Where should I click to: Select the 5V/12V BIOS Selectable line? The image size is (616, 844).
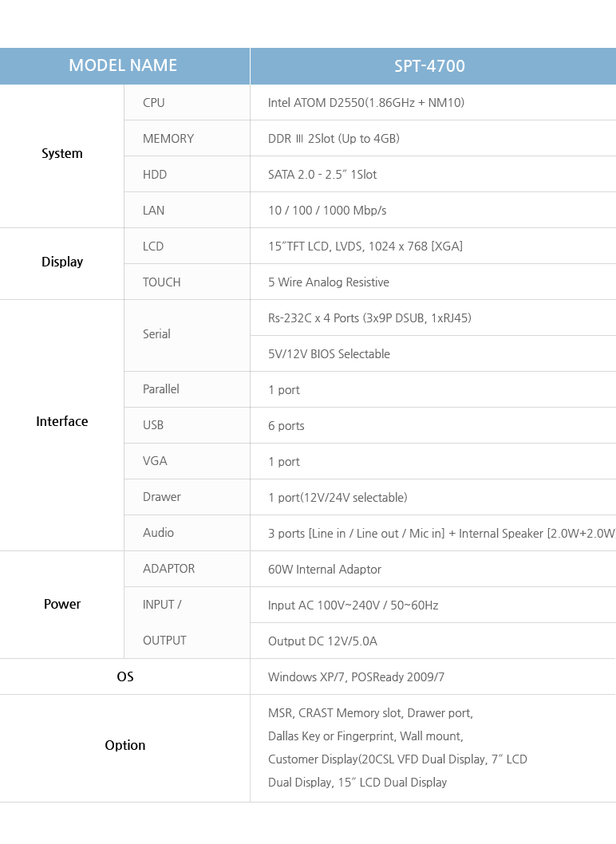point(329,354)
